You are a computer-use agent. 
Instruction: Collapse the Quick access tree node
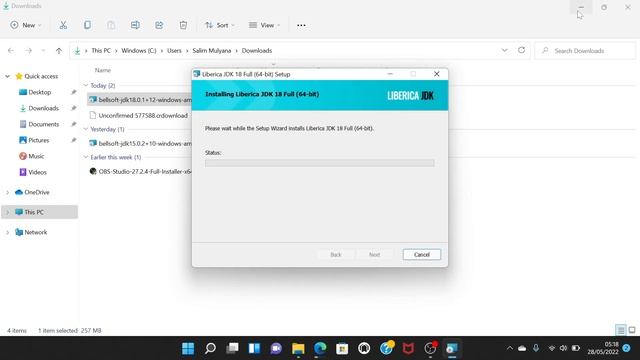[x=7, y=76]
